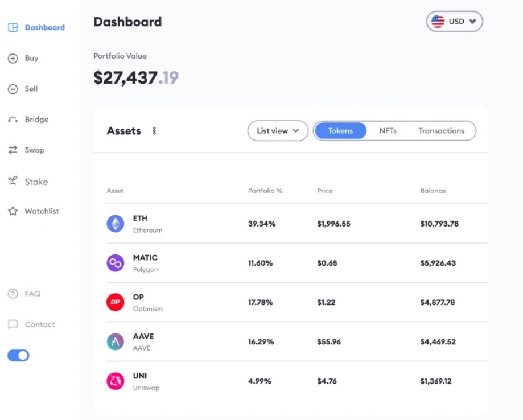Select the Swap icon
Image resolution: width=523 pixels, height=420 pixels.
point(13,150)
